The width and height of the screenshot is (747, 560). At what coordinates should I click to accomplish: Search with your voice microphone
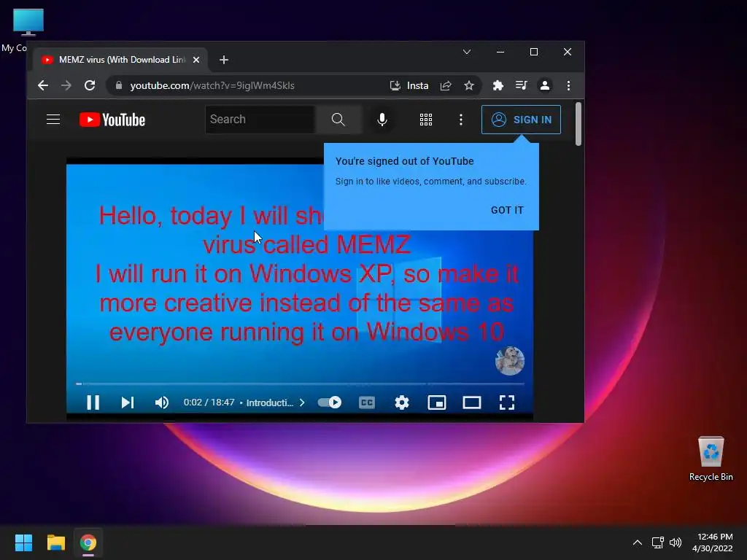pyautogui.click(x=382, y=120)
